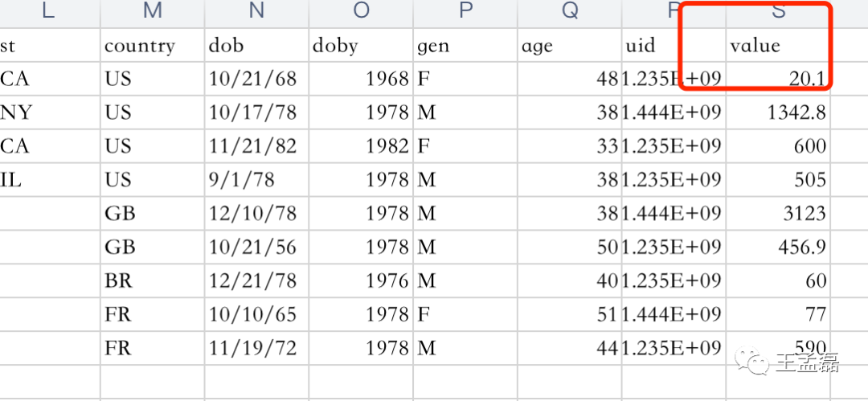Select the cell containing 1342.8
868x401 pixels.
pyautogui.click(x=778, y=113)
